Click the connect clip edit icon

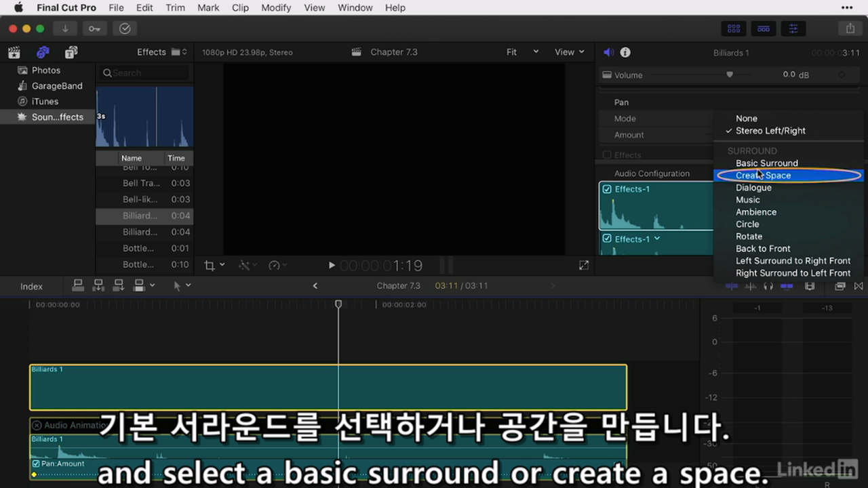point(78,285)
